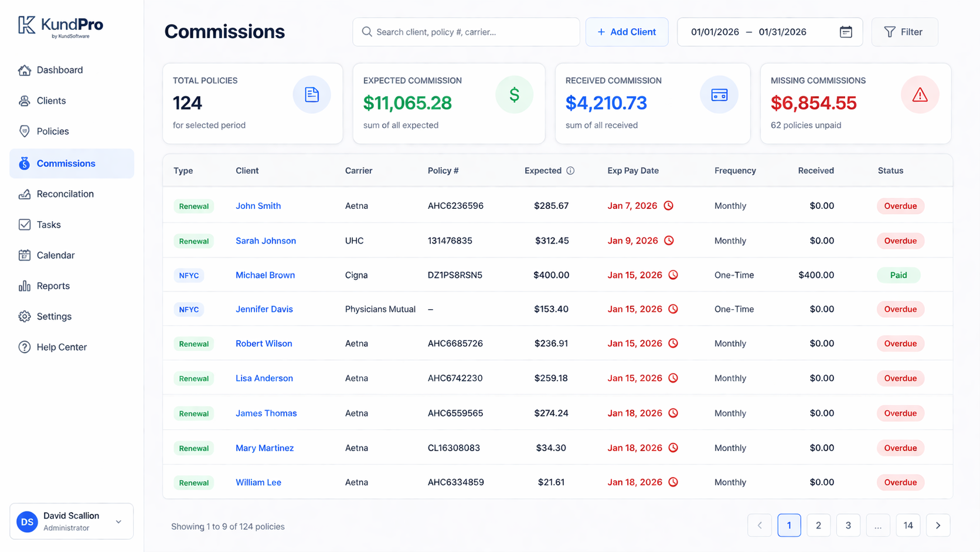Click the Paid status badge for Michael Brown

coord(898,275)
